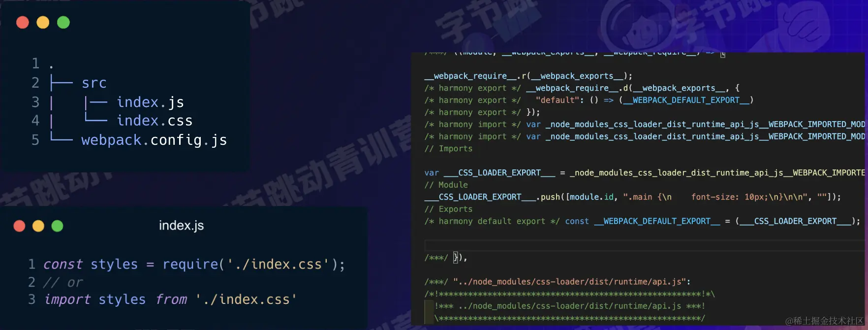Click the '// or' comment on line 2
The width and height of the screenshot is (868, 330).
(63, 283)
